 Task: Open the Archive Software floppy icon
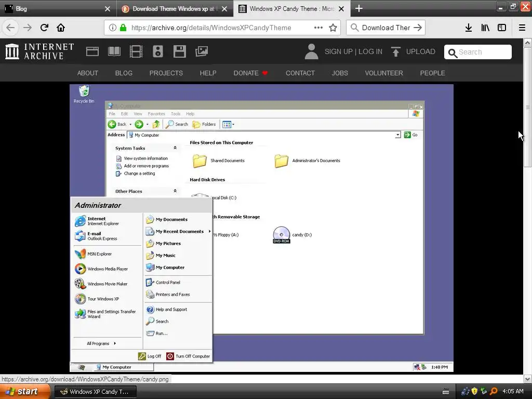coord(179,51)
